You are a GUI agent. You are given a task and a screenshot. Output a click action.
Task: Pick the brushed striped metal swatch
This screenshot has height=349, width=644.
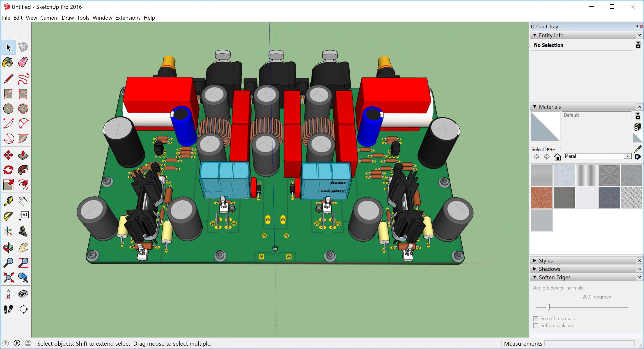[587, 175]
